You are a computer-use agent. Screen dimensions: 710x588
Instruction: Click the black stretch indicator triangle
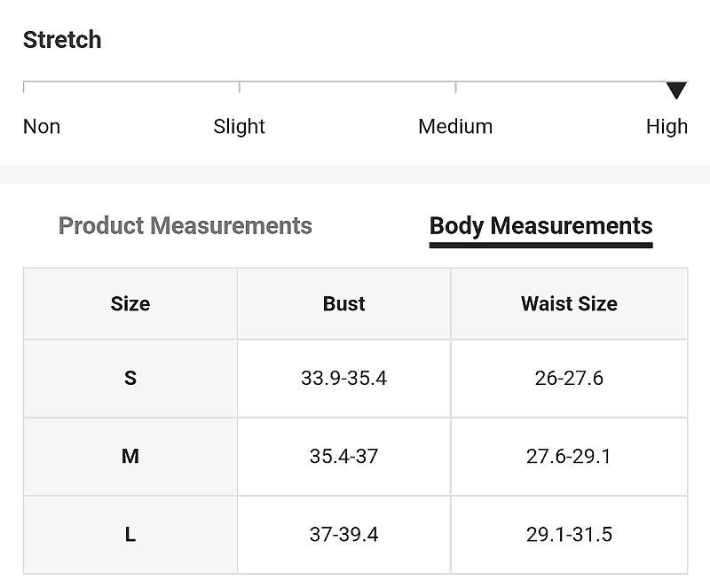[x=676, y=90]
